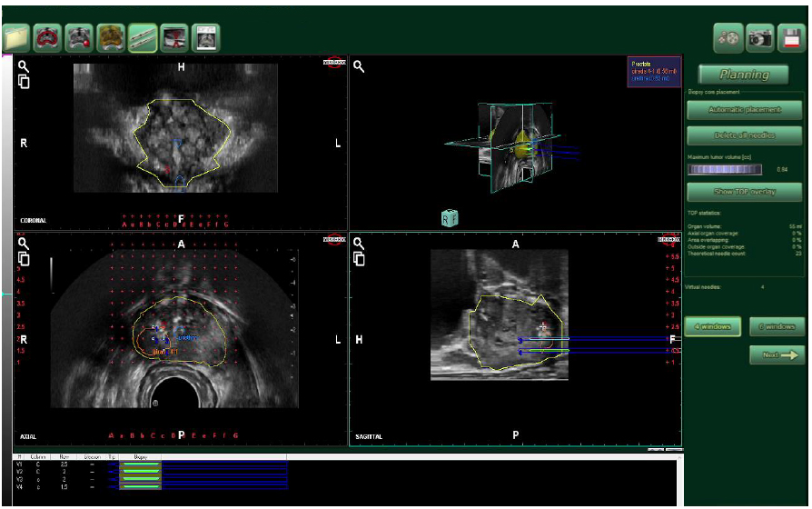Screen dimensions: 812x509
Task: Click the red prostate contour toolbar icon
Action: tap(48, 37)
